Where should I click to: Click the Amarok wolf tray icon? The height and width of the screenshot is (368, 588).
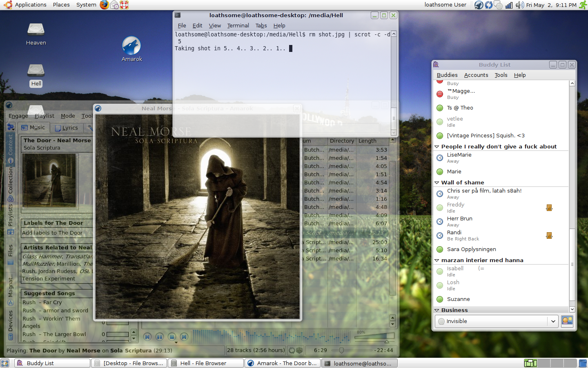(x=479, y=5)
